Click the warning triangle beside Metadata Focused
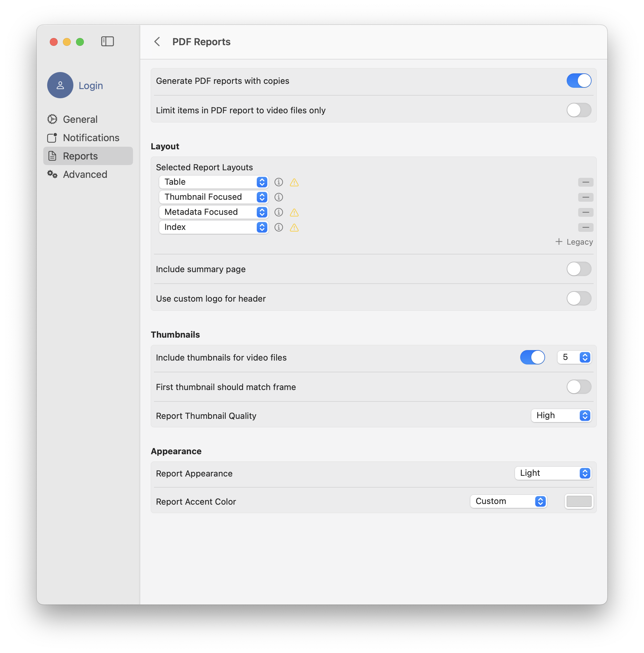Image resolution: width=644 pixels, height=653 pixels. [x=294, y=212]
